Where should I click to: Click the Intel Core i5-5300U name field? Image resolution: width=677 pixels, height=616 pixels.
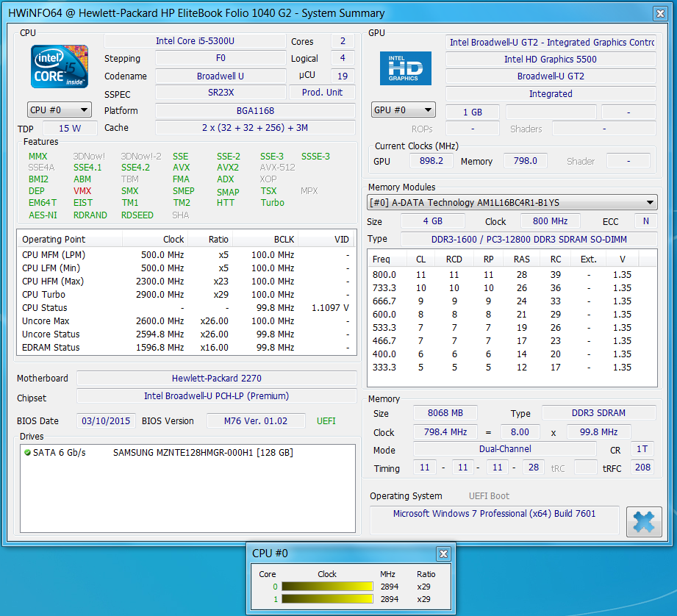(195, 41)
